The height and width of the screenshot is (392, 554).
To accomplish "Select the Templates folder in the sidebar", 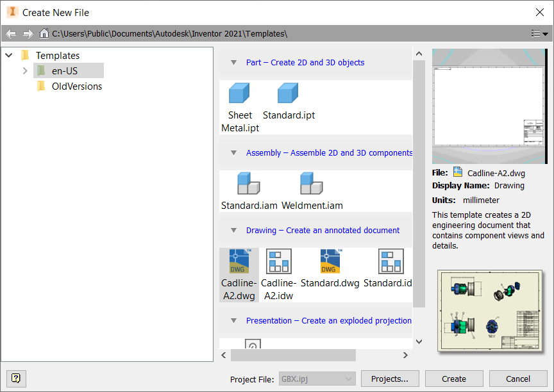I will click(58, 55).
